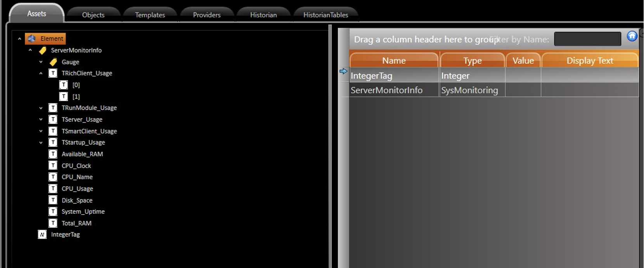Collapse the TRichClient_Usage tree node

(41, 73)
